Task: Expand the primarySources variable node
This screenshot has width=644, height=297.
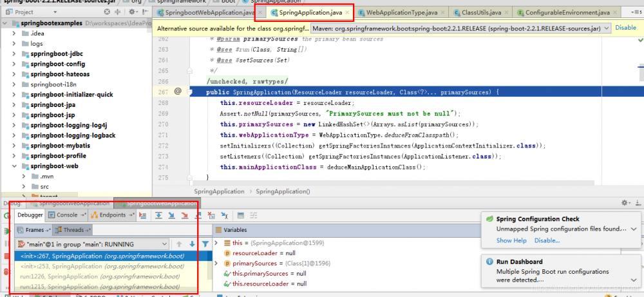Action: [217, 263]
